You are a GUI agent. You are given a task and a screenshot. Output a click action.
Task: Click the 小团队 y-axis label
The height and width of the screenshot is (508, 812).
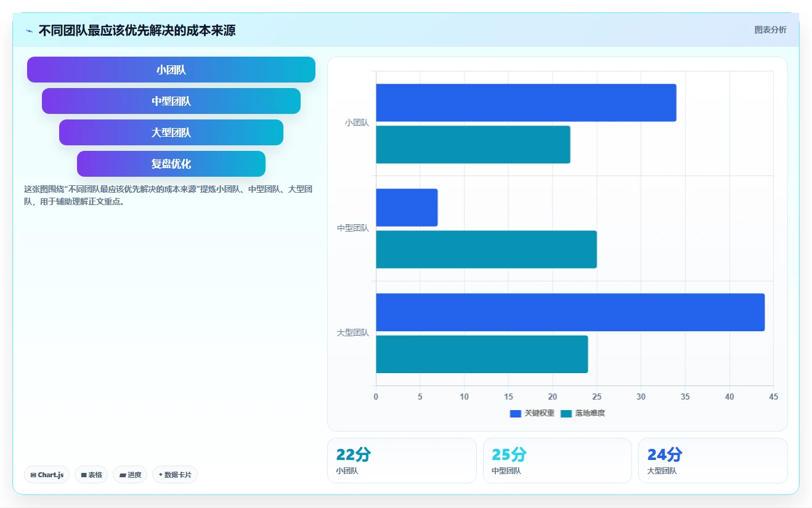coord(357,123)
